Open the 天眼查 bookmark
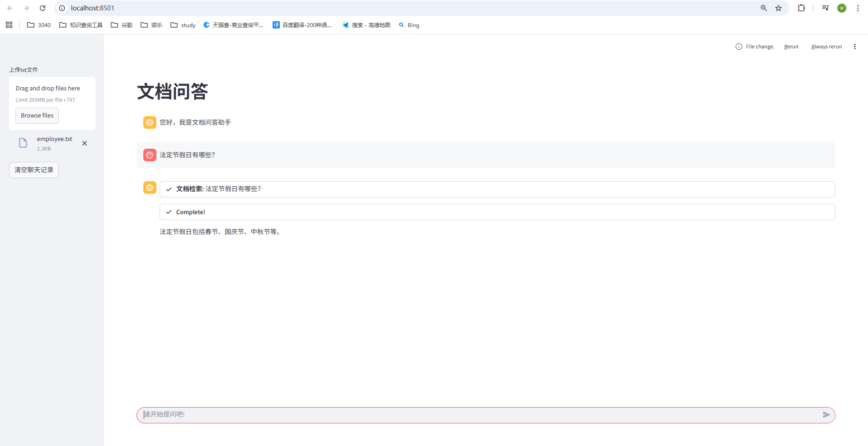The width and height of the screenshot is (868, 446). tap(233, 25)
